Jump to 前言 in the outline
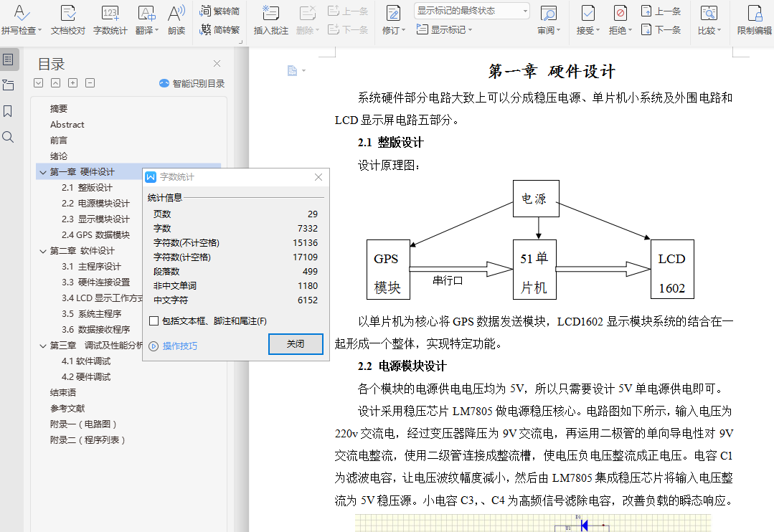Viewport: 774px width, 532px height. 59,140
